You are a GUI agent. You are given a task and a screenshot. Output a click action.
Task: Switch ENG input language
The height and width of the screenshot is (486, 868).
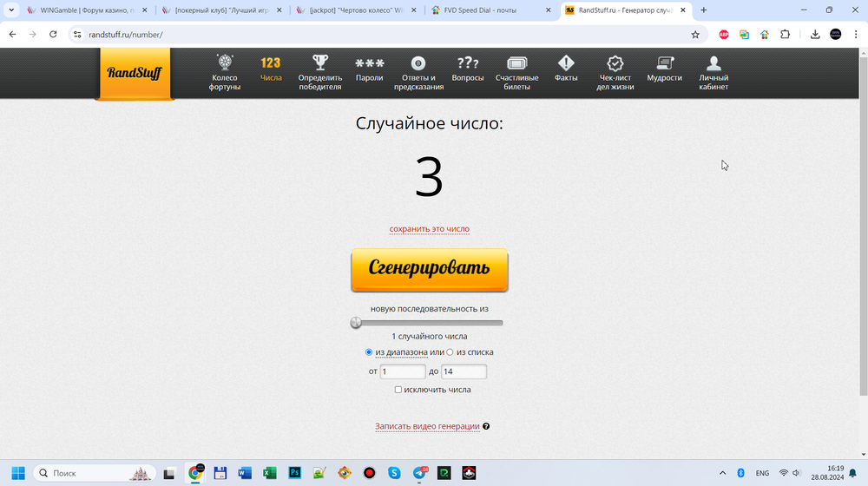[762, 473]
